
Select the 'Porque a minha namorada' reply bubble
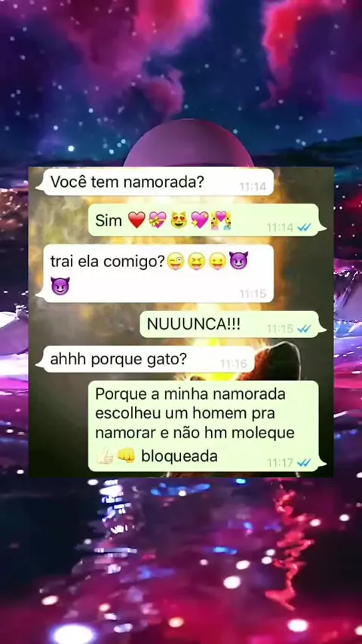(x=207, y=426)
